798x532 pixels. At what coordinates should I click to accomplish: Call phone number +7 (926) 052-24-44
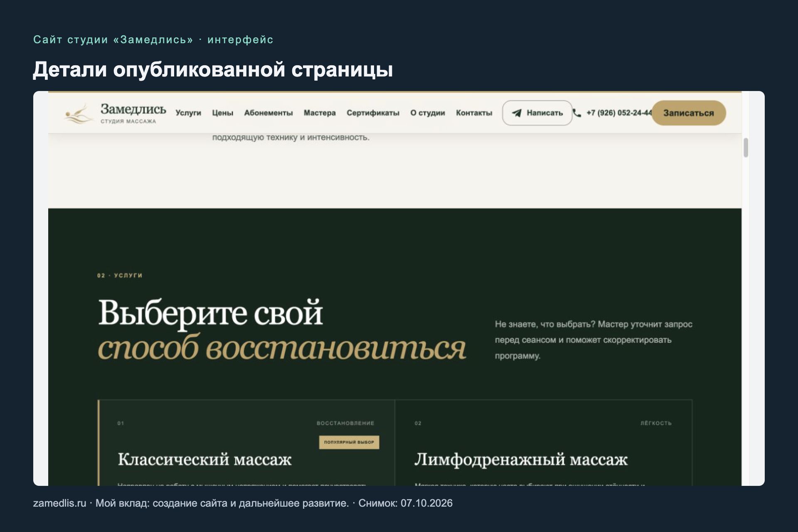[x=619, y=113]
